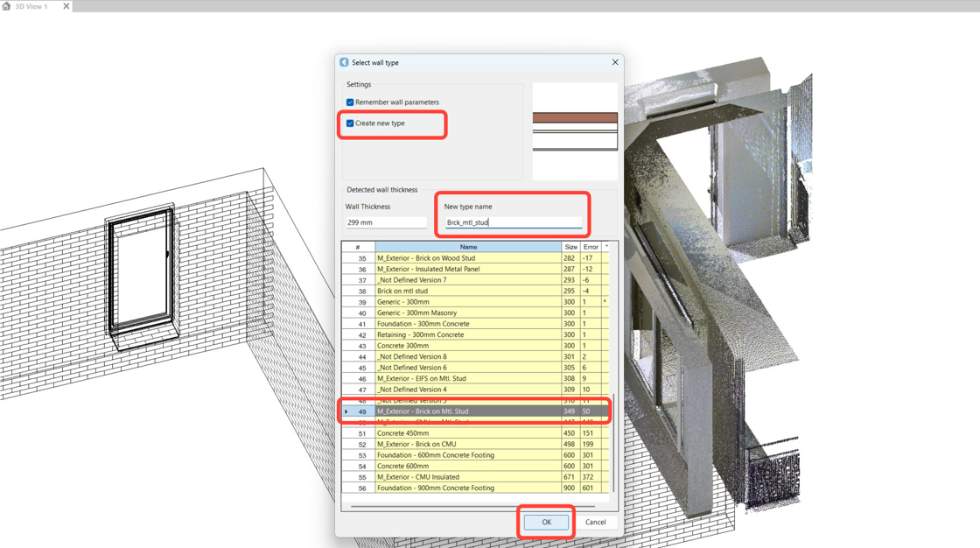Screen dimensions: 980x548
Task: Click the Wall Thickness value field
Action: [x=386, y=222]
